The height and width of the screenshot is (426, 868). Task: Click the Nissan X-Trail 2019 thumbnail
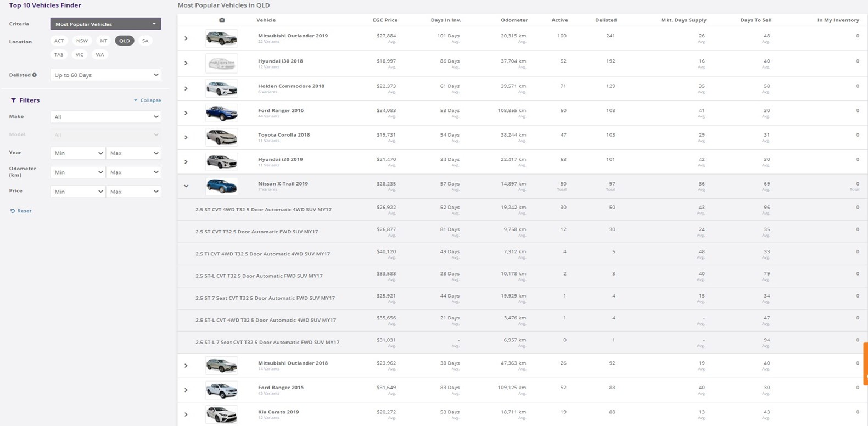click(222, 186)
